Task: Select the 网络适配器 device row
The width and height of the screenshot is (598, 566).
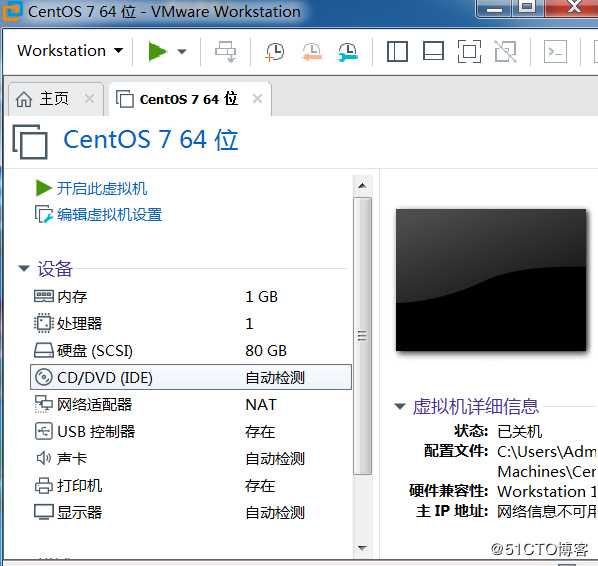Action: coord(191,405)
